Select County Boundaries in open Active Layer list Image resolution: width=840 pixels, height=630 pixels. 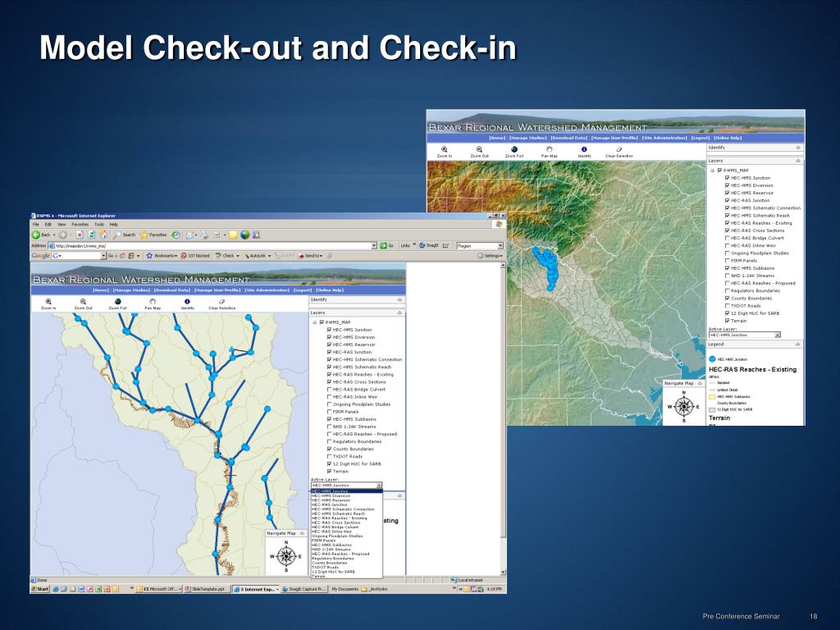347,563
